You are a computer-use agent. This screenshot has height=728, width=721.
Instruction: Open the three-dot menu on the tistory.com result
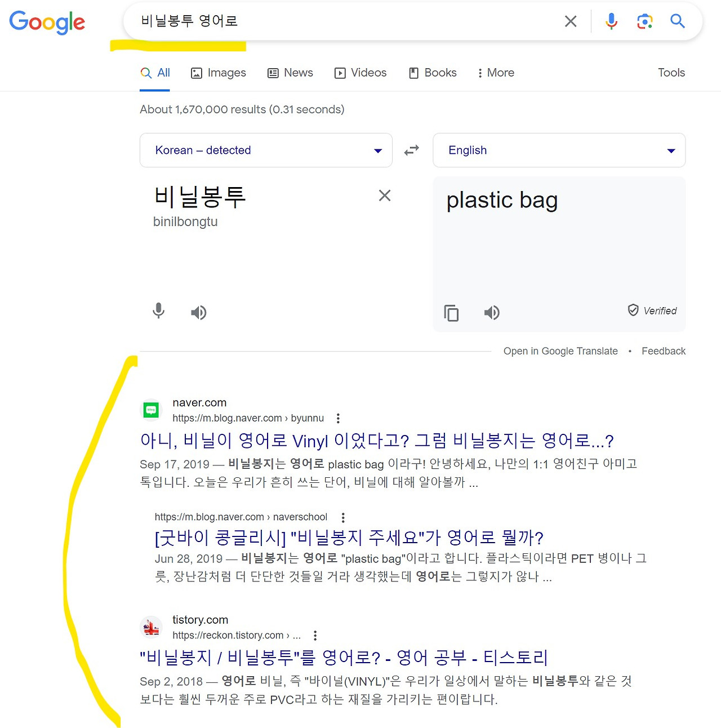(315, 635)
